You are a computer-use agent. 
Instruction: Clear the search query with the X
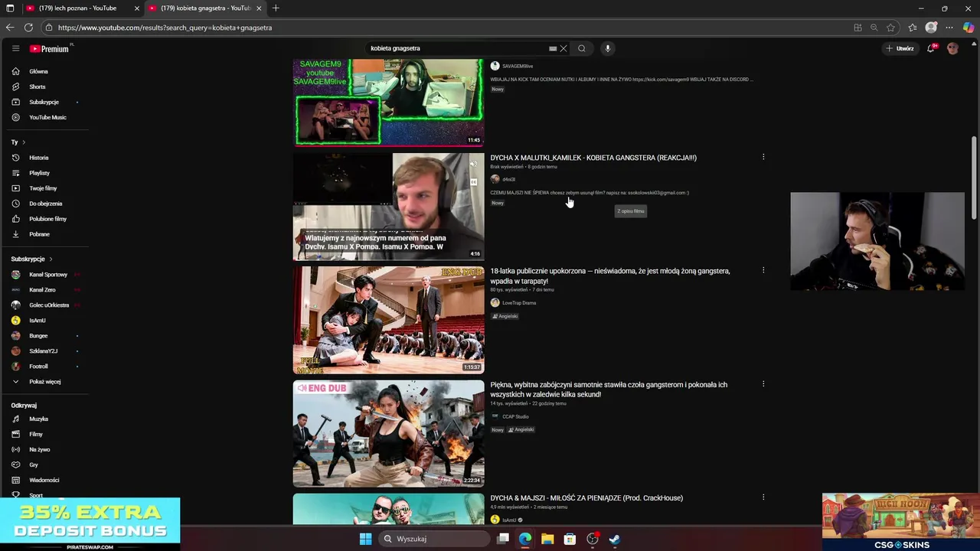coord(563,48)
